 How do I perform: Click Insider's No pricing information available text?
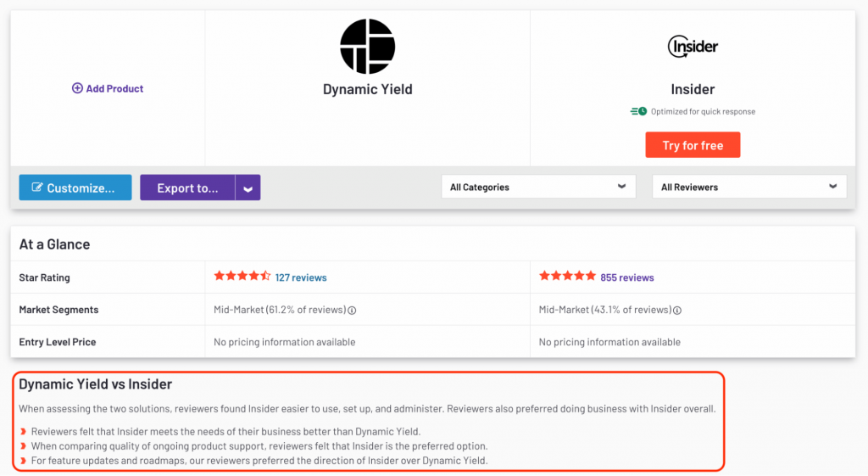coord(609,342)
